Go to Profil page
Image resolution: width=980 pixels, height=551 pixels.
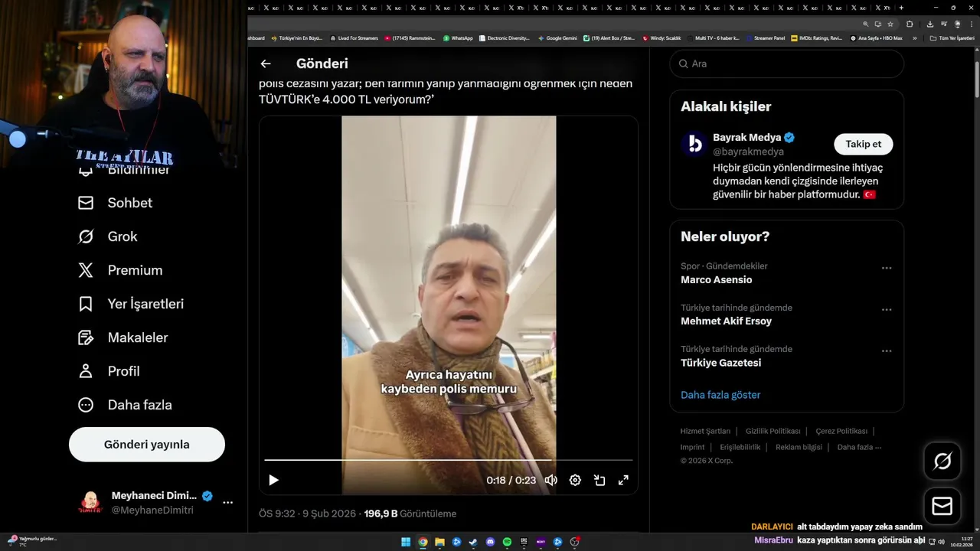pyautogui.click(x=109, y=371)
